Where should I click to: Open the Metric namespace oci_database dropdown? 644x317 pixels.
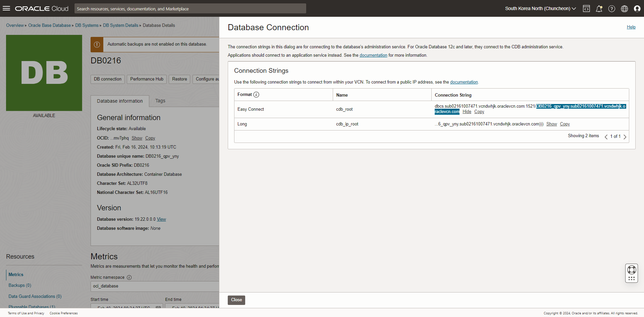(x=155, y=286)
